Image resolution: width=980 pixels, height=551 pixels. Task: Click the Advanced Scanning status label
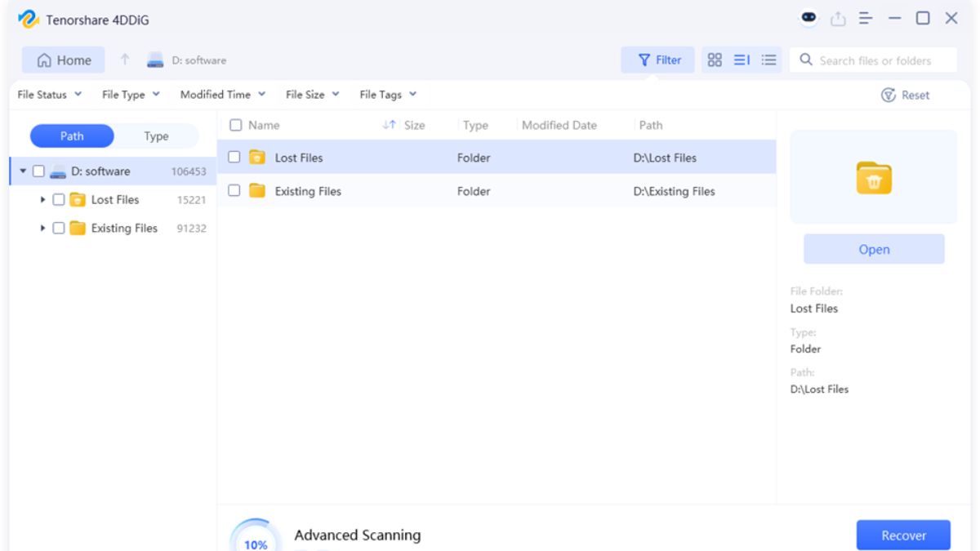358,535
